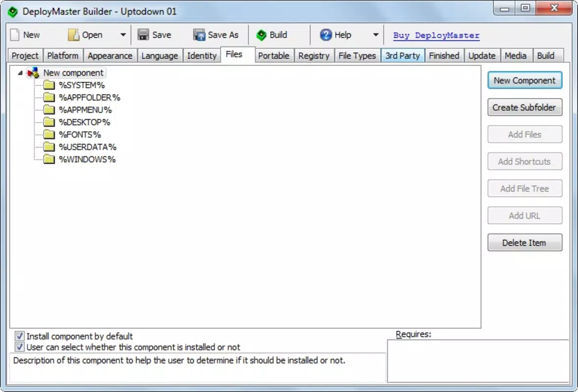578x392 pixels.
Task: Maximize the DeployMaster Builder window
Action: tap(525, 8)
